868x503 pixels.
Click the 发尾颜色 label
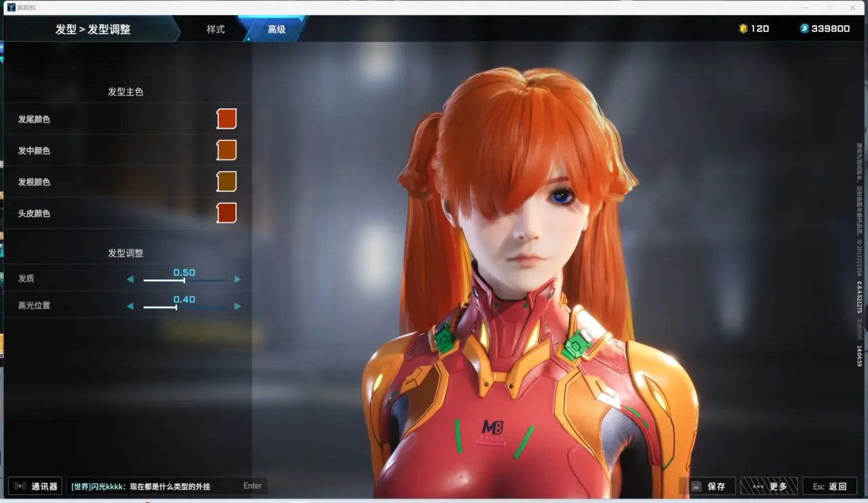(34, 119)
